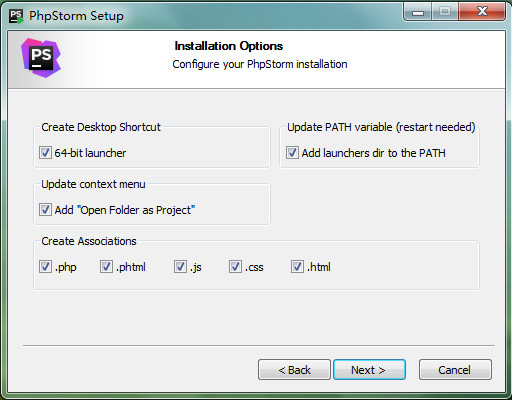Click the Next > button
Screen dimensions: 512x400
[x=369, y=370]
